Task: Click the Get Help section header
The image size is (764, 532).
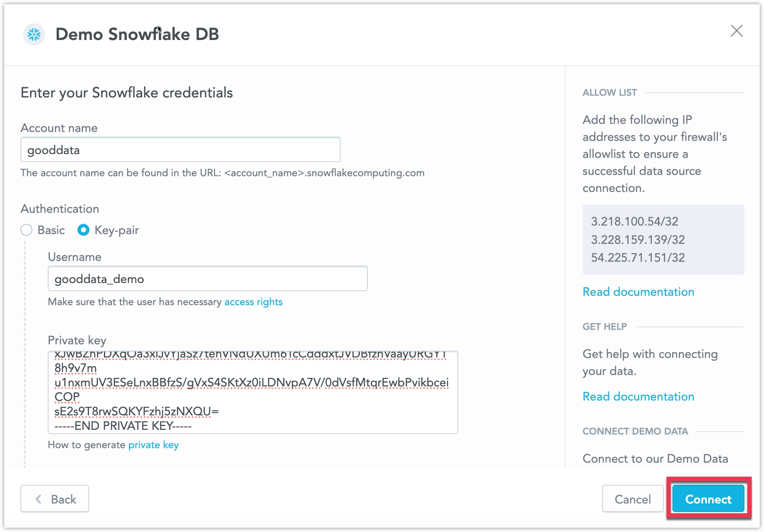Action: (604, 326)
